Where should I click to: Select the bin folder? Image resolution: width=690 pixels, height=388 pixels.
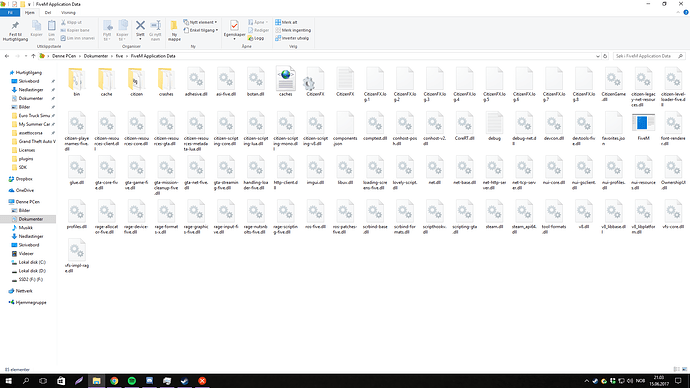(77, 82)
